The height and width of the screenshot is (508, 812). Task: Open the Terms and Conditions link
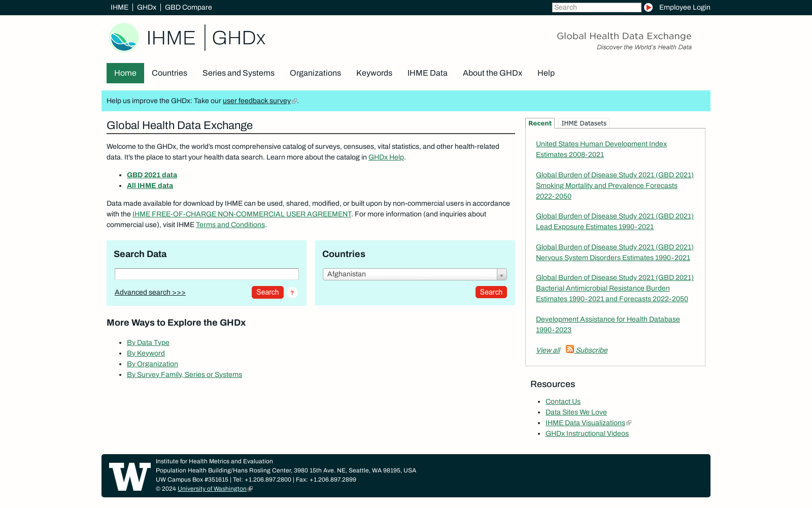coord(230,225)
